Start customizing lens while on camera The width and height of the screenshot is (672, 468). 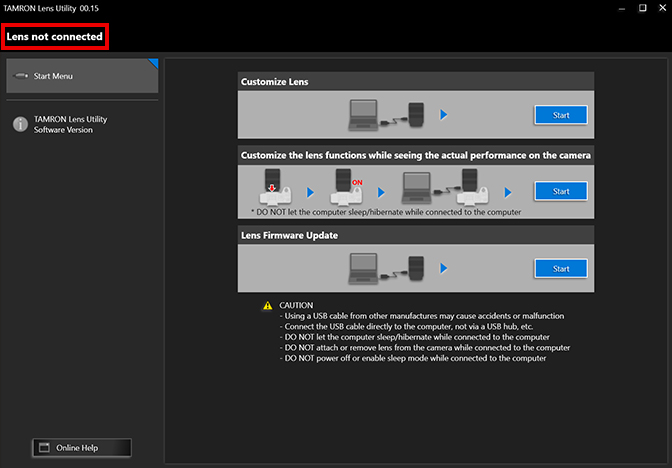pyautogui.click(x=561, y=191)
